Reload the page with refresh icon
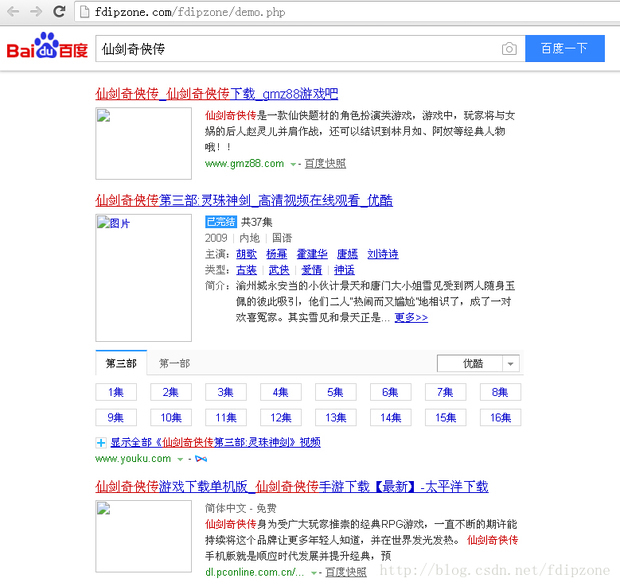 click(x=59, y=11)
